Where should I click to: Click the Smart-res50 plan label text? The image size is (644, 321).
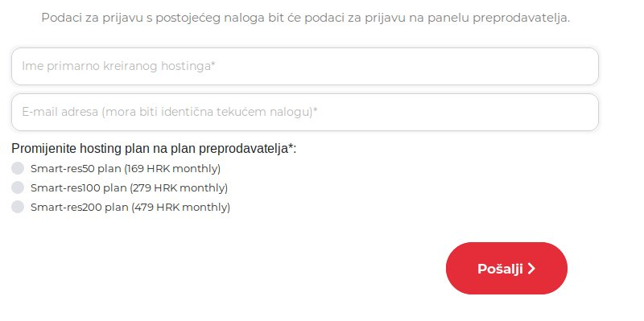126,169
